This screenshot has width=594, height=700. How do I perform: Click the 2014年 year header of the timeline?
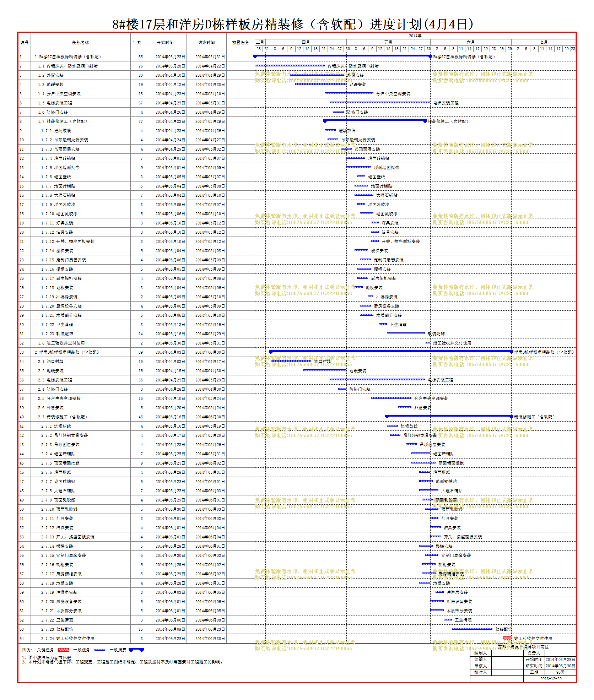click(415, 36)
